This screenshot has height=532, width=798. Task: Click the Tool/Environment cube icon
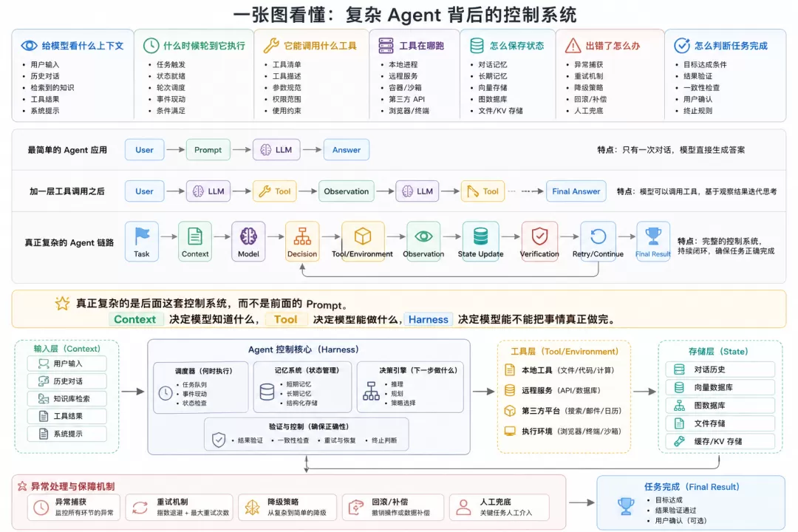(362, 236)
